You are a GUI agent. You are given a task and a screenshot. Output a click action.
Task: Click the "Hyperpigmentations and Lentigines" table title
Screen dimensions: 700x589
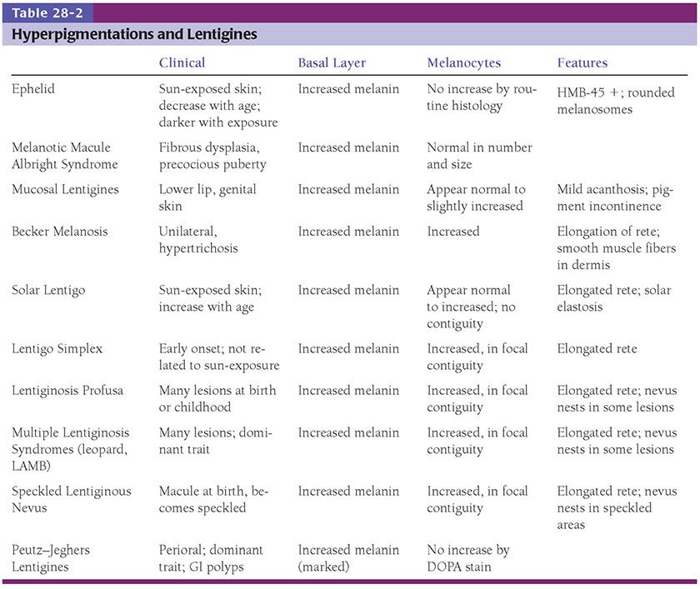(133, 34)
